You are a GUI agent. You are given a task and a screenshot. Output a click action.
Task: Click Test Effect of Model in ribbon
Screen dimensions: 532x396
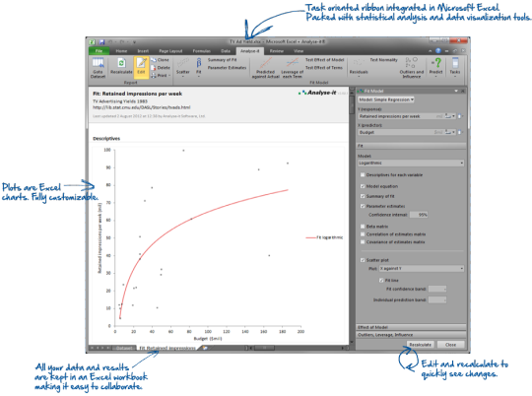coord(325,60)
